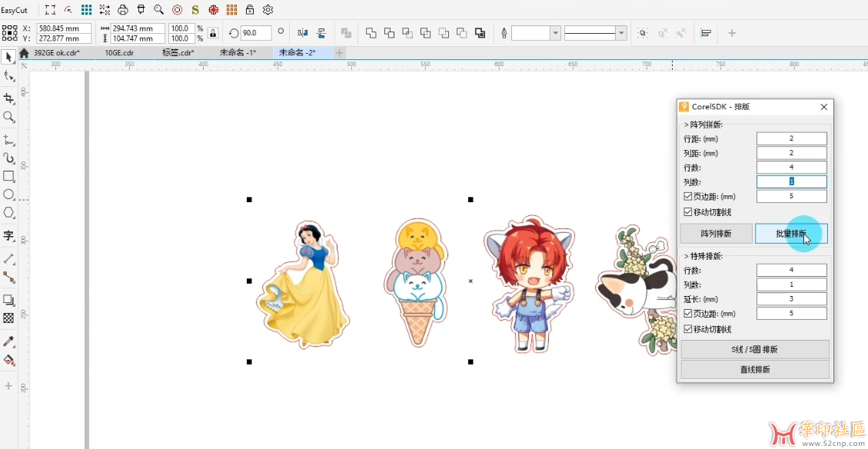This screenshot has width=868, height=449.
Task: Click the orange grid icon in EasyCut
Action: (x=232, y=9)
